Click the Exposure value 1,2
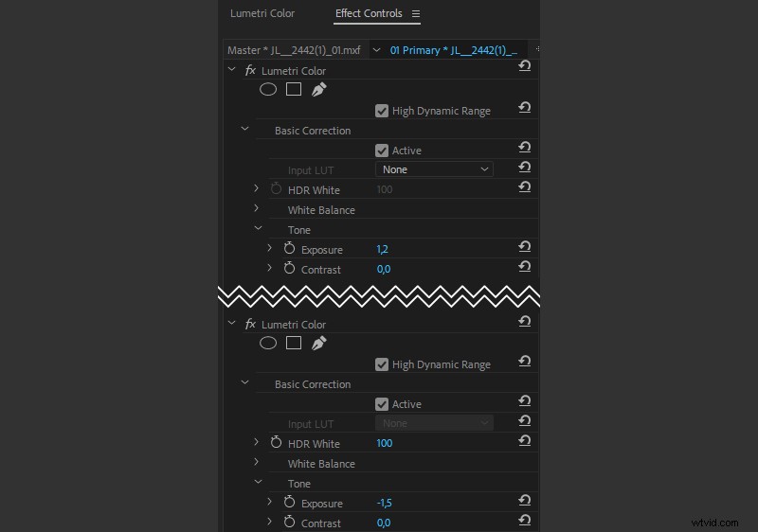This screenshot has height=532, width=758. pos(383,250)
